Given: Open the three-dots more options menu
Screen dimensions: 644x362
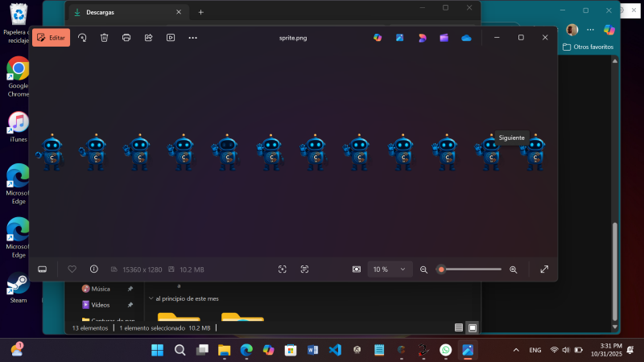Looking at the screenshot, I should tap(192, 38).
